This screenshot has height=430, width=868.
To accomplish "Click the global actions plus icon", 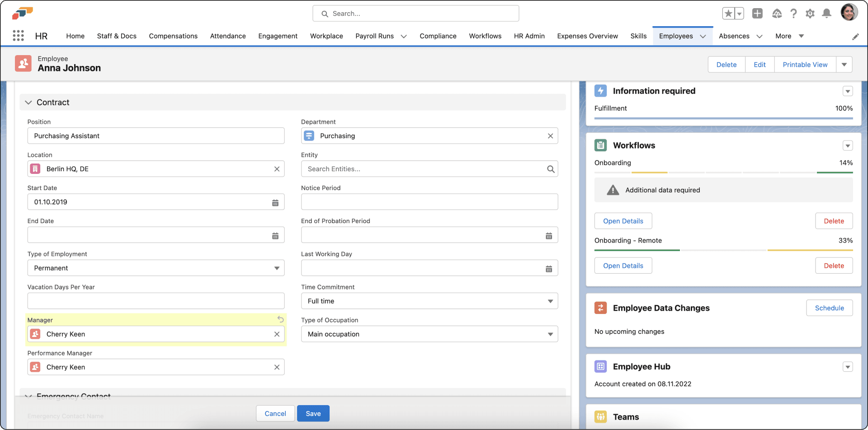I will (x=757, y=14).
